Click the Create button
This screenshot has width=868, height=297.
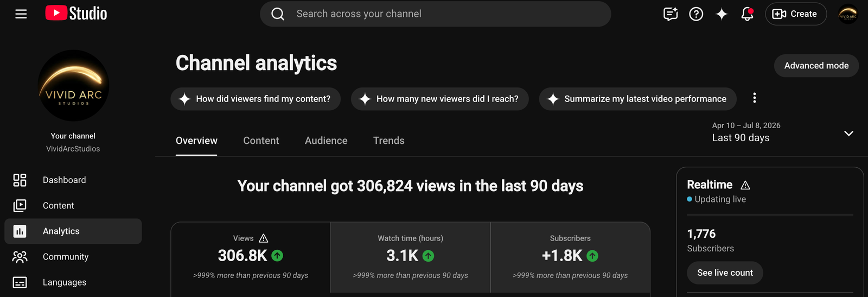click(796, 14)
